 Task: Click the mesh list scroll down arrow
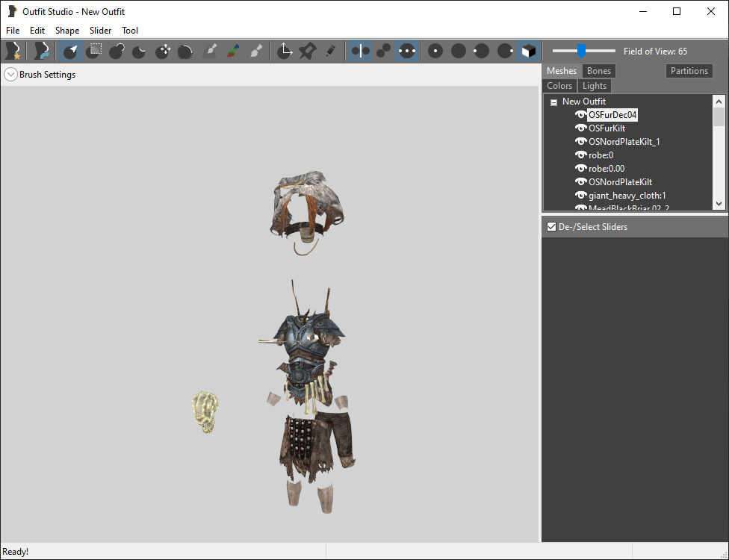(x=719, y=204)
